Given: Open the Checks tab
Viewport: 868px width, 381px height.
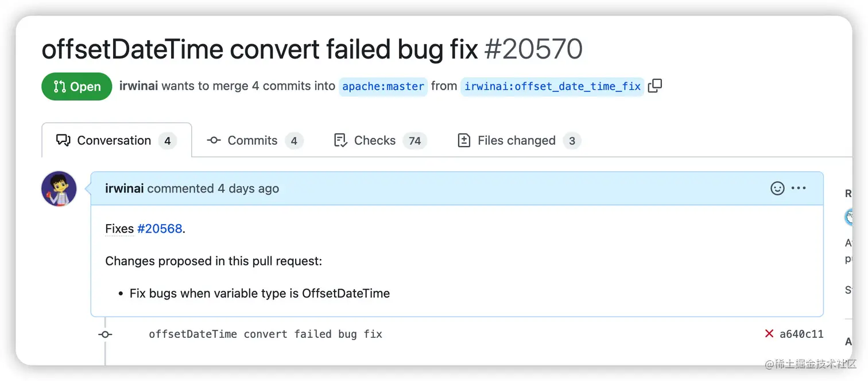Looking at the screenshot, I should [380, 140].
